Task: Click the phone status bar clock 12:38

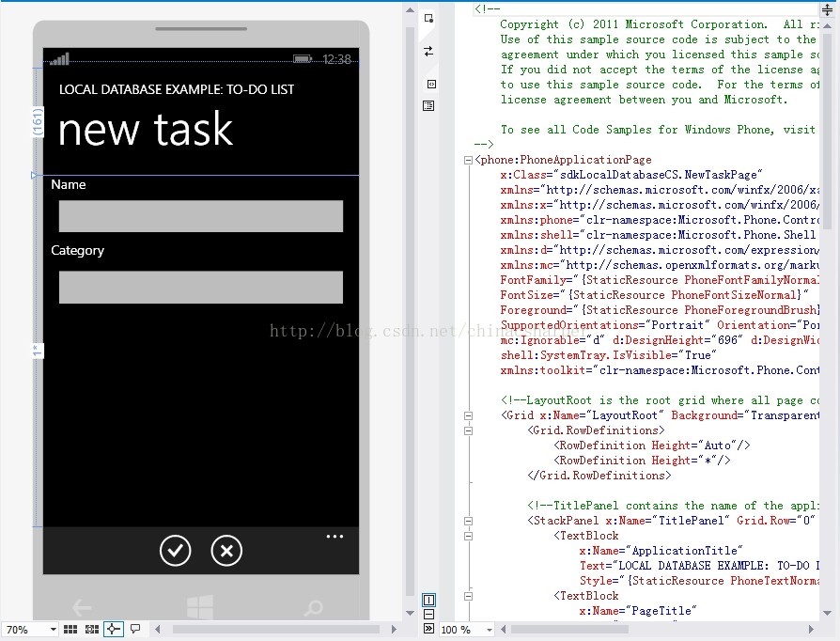Action: coord(337,59)
